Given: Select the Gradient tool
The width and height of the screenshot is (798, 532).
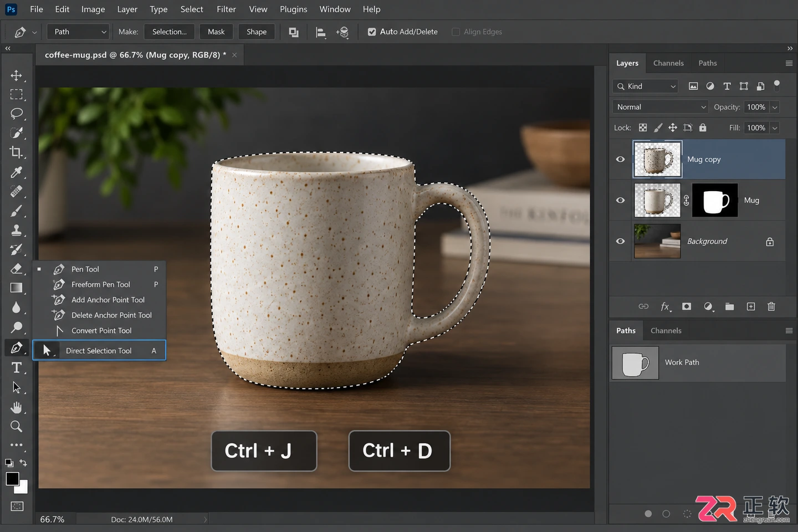Looking at the screenshot, I should coord(17,288).
